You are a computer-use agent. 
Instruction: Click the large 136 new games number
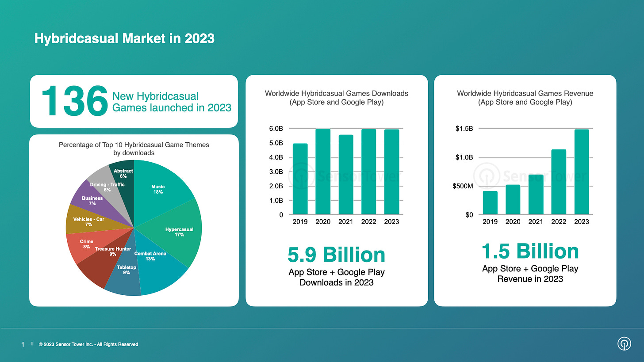click(x=74, y=101)
